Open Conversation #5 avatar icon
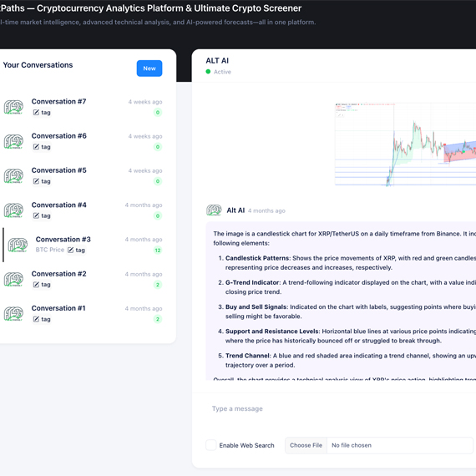The height and width of the screenshot is (476, 476). point(13,175)
